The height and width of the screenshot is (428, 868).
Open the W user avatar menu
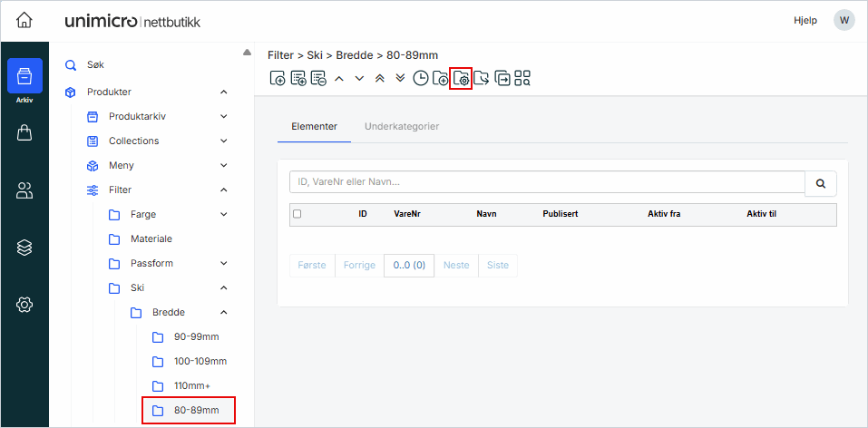844,20
